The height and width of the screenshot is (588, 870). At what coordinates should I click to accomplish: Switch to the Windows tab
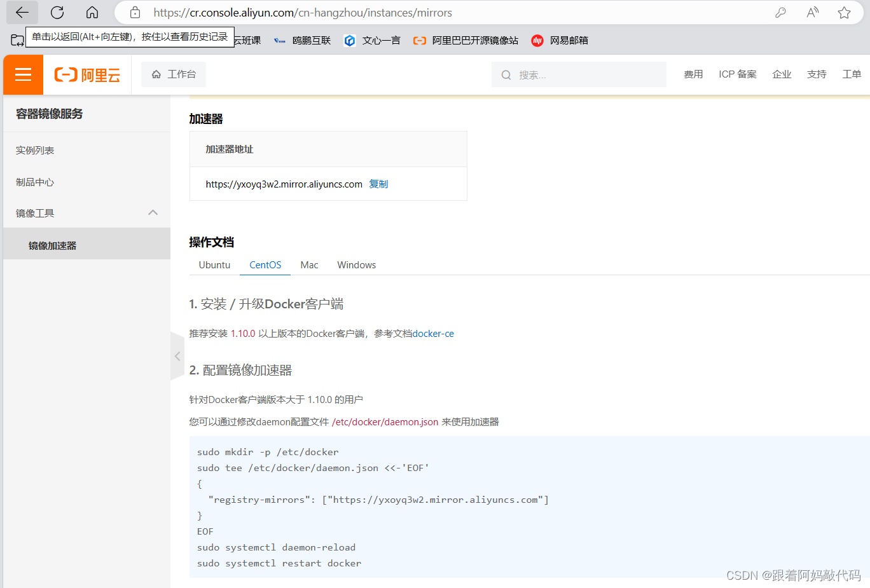[356, 264]
